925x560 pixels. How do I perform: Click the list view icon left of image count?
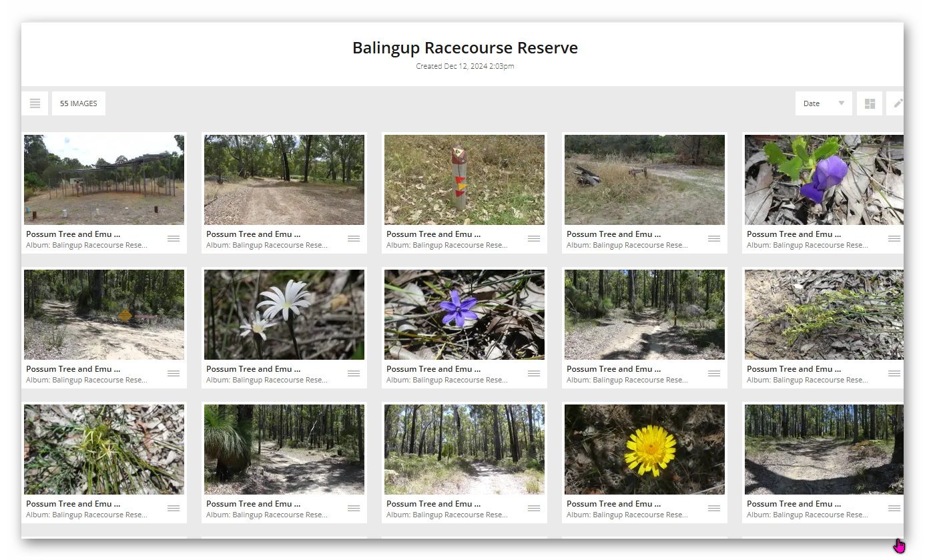click(x=35, y=103)
